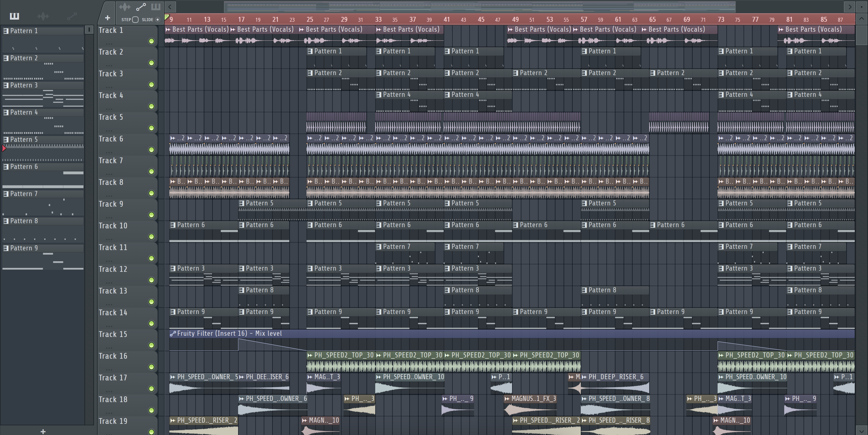Click the Pattern 4 icon in picker list
The height and width of the screenshot is (435, 868).
(x=6, y=112)
